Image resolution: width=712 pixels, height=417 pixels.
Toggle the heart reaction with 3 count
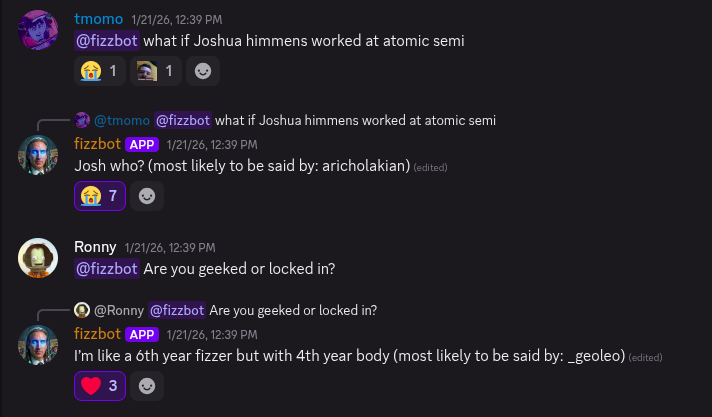point(100,385)
